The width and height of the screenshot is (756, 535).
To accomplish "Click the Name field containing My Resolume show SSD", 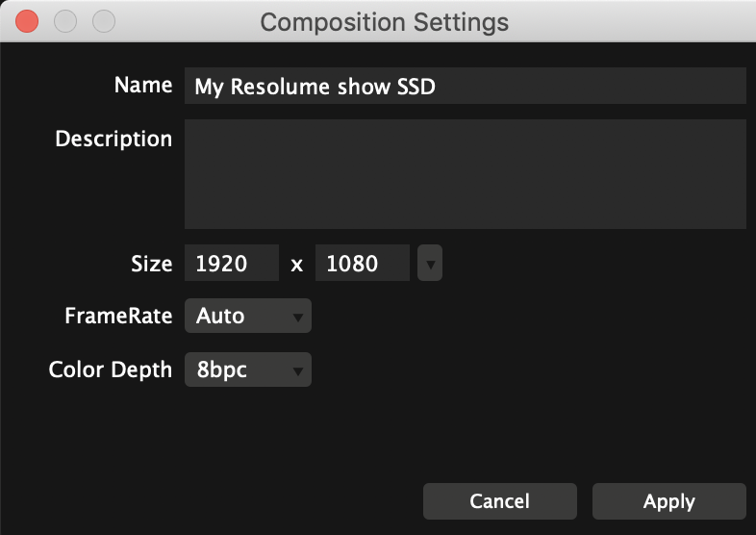I will (465, 87).
